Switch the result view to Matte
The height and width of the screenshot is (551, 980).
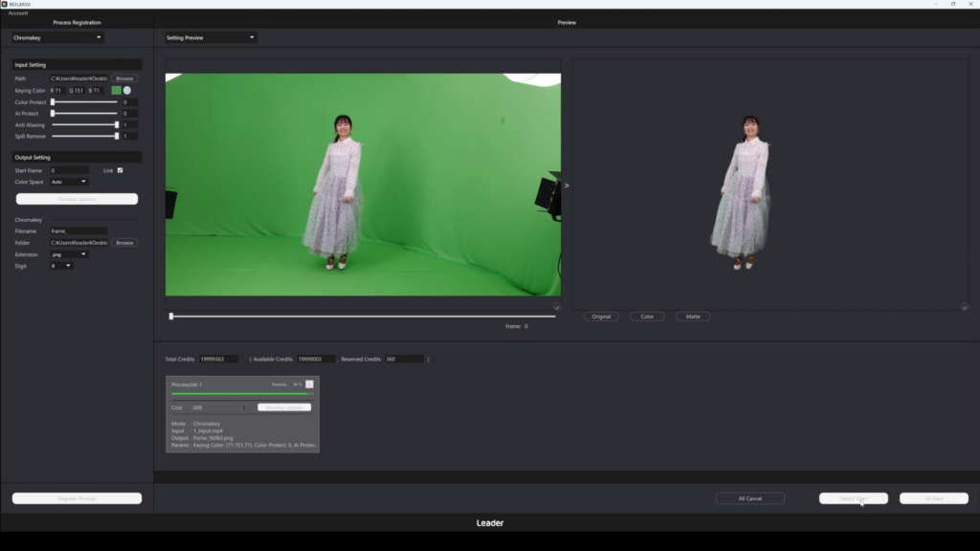pyautogui.click(x=693, y=316)
